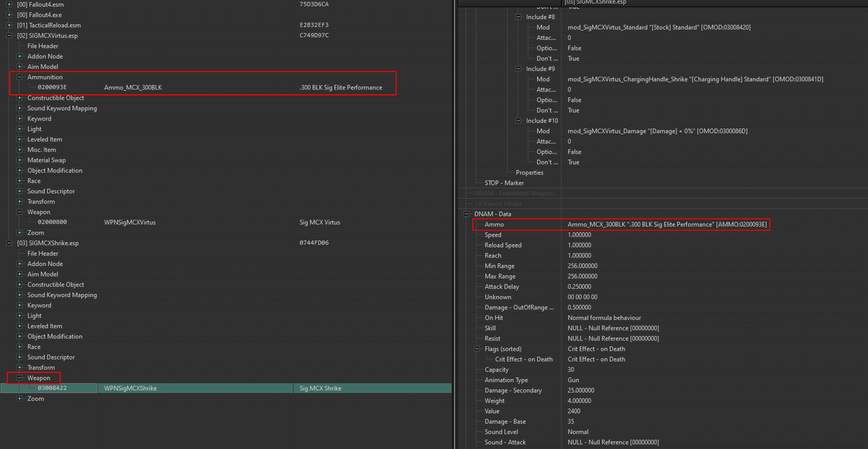The width and height of the screenshot is (868, 449).
Task: Click the Capacity value 30
Action: click(x=571, y=370)
